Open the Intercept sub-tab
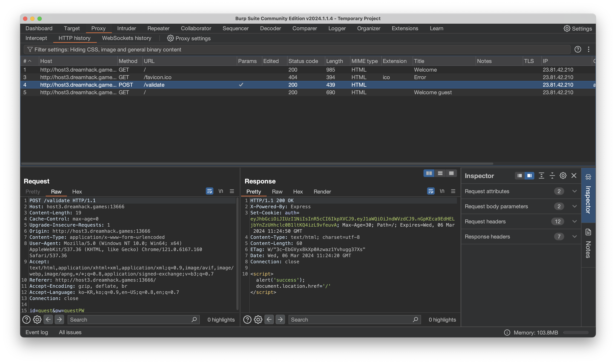 tap(36, 38)
